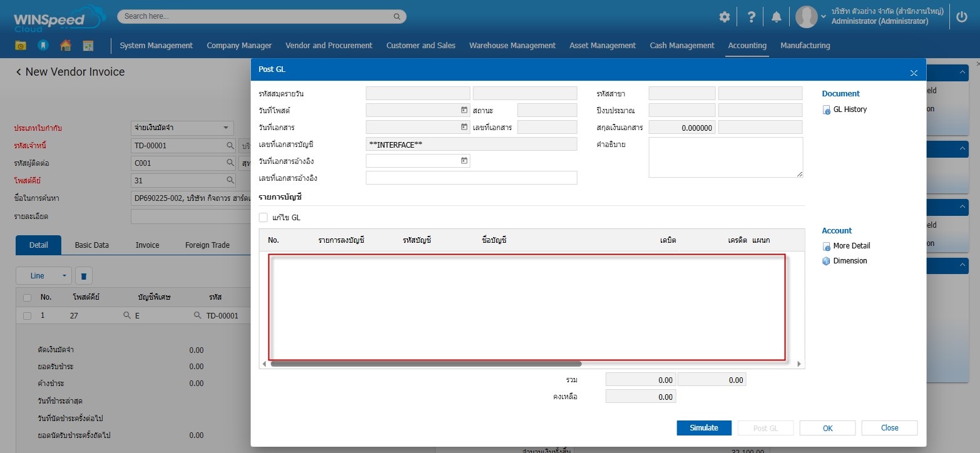Click the horizontal scrollbar in account grid

click(x=426, y=364)
